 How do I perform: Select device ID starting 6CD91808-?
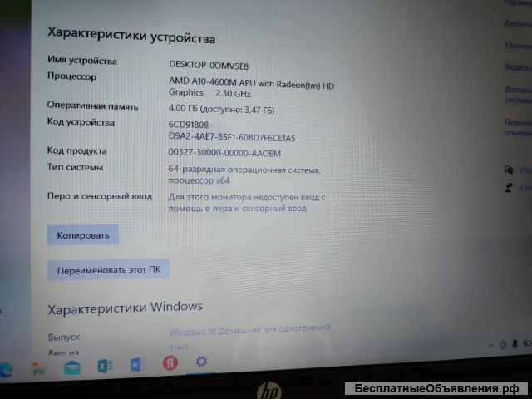[232, 131]
